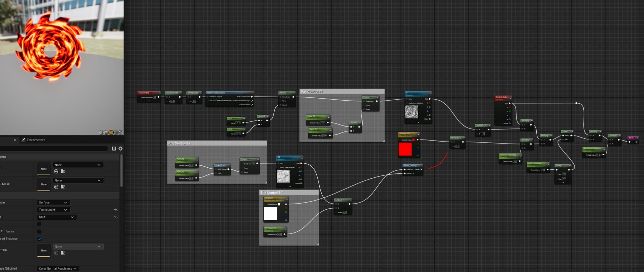Viewport: 644px width, 272px height.
Task: Click the Exp input pin on Power node
Action: pyautogui.click(x=563, y=140)
